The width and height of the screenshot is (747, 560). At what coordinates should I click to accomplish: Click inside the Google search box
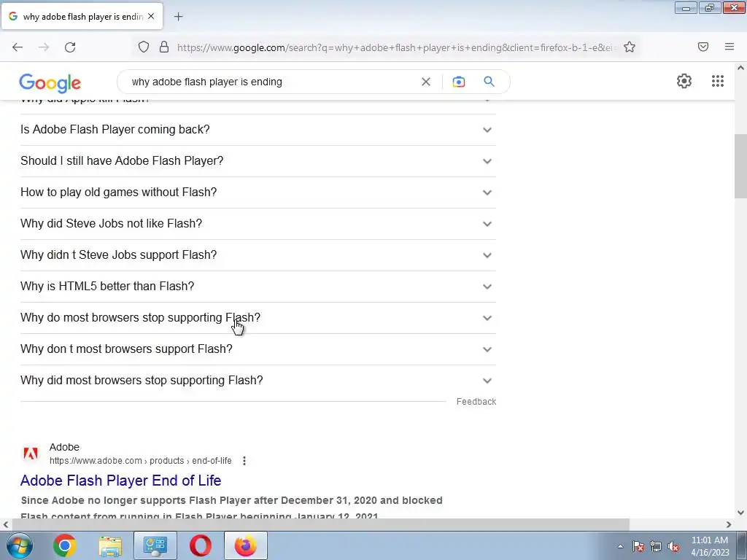coord(274,82)
